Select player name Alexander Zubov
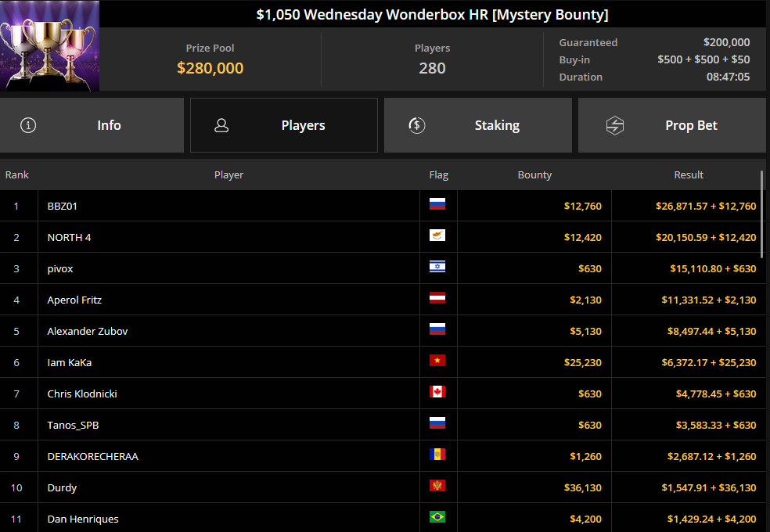 (x=88, y=331)
